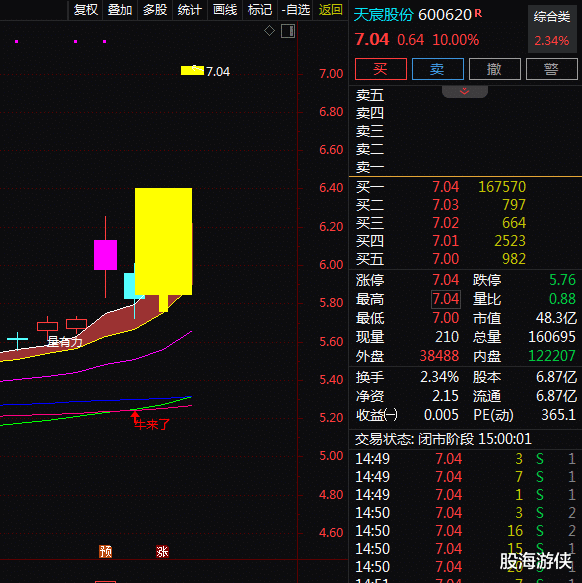The height and width of the screenshot is (583, 582).
Task: Open the 综合类 sector box
Action: [552, 29]
